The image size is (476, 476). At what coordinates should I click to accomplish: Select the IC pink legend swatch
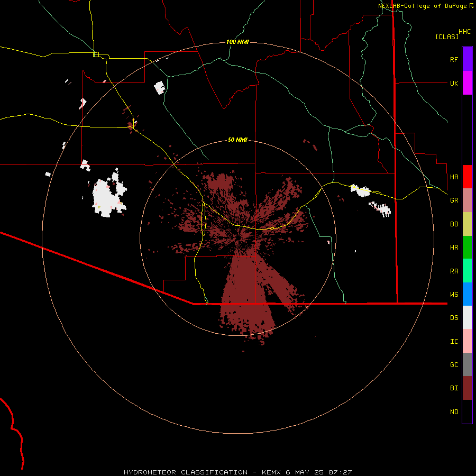click(467, 341)
